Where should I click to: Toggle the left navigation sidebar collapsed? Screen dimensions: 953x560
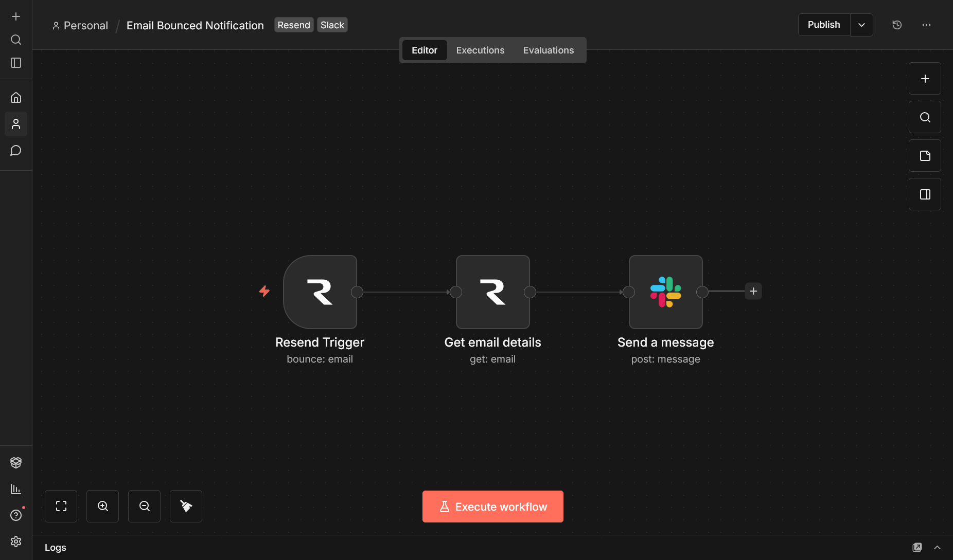[x=15, y=63]
